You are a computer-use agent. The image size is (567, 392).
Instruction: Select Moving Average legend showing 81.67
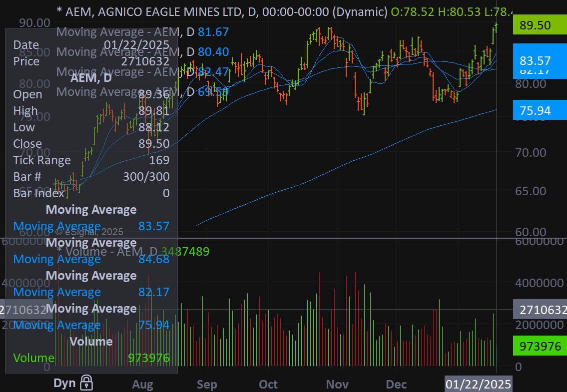pos(142,32)
